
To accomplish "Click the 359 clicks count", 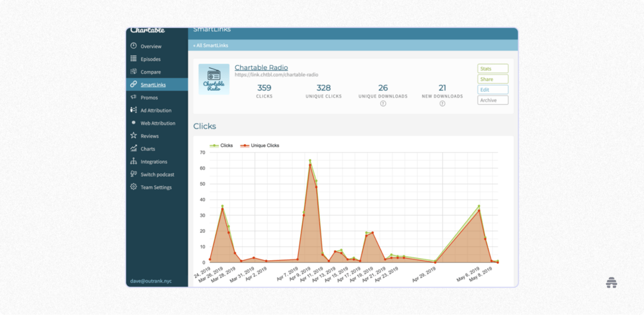I will point(264,88).
